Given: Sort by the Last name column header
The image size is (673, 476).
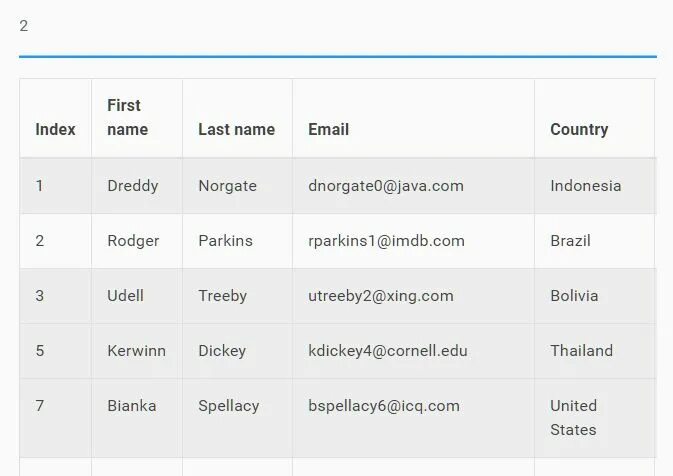Looking at the screenshot, I should (x=237, y=118).
